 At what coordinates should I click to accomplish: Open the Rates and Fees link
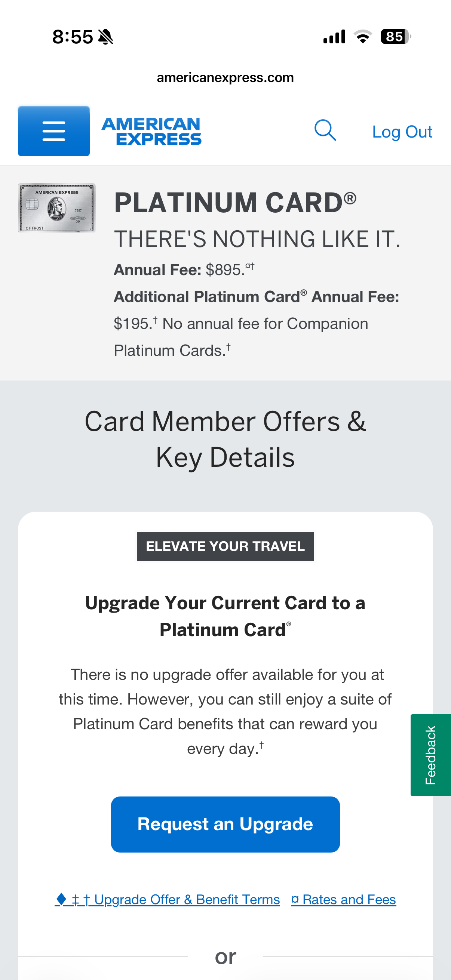click(344, 900)
